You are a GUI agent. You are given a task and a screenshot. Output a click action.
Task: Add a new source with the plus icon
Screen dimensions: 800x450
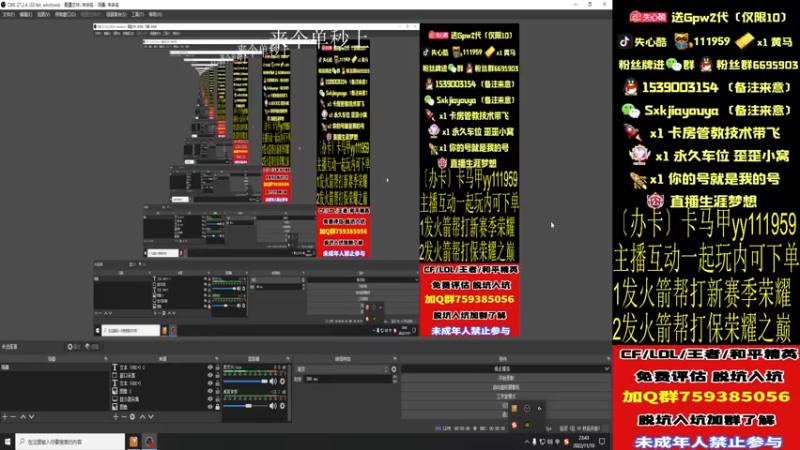click(115, 417)
